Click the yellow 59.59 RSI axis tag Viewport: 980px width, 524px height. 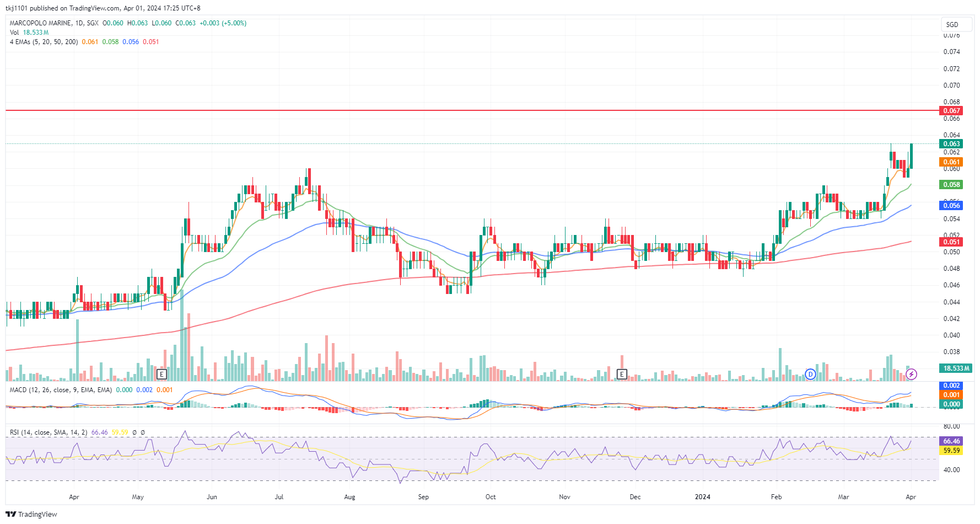click(951, 451)
